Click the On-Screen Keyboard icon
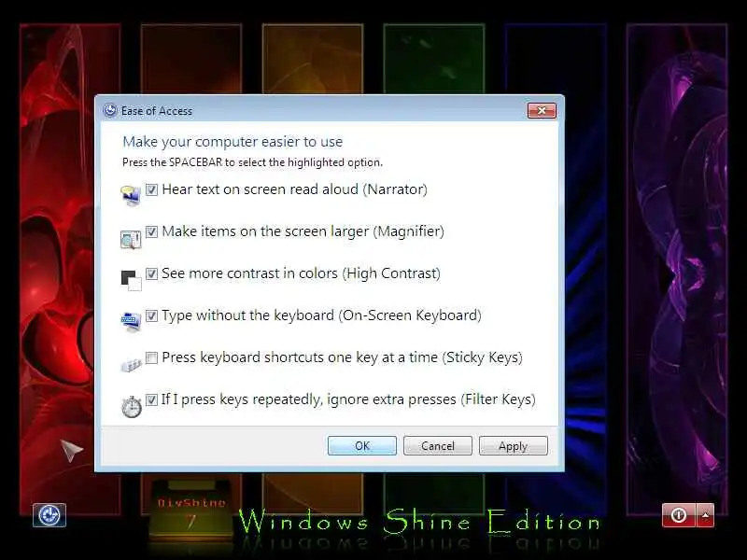 point(131,322)
